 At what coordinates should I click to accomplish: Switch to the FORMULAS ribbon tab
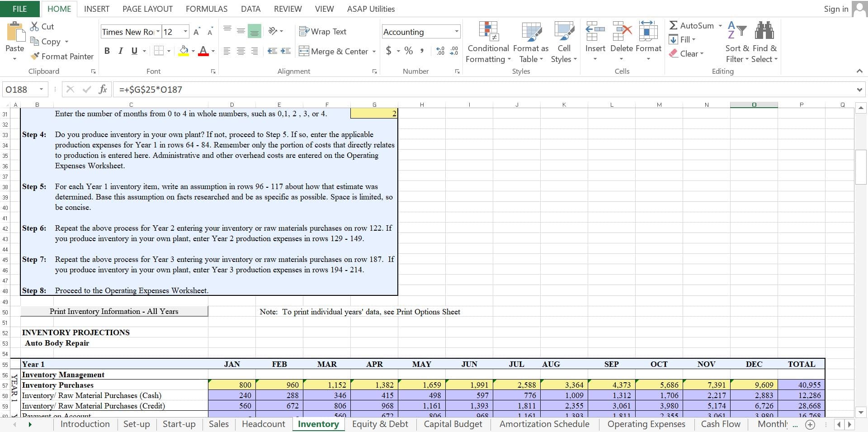point(207,9)
